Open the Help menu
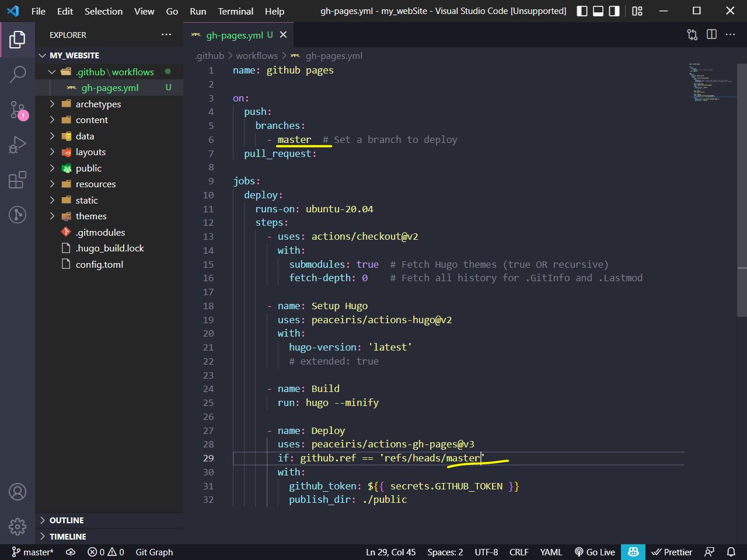 coord(274,11)
